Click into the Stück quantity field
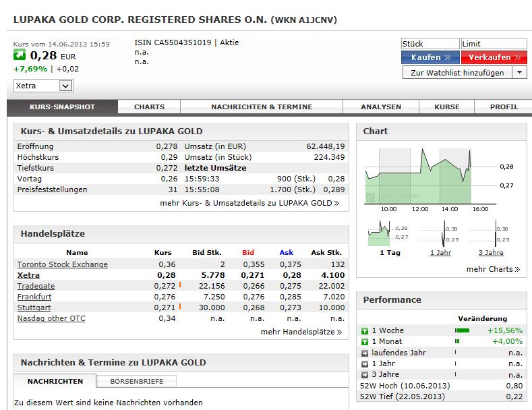 click(x=430, y=44)
